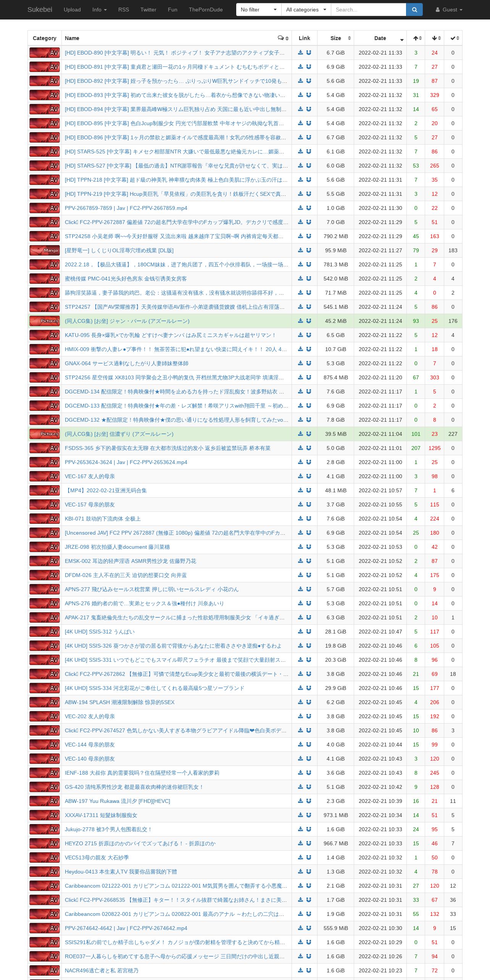Open magnet icon for GNAX-064 row
The height and width of the screenshot is (980, 490).
309,363
